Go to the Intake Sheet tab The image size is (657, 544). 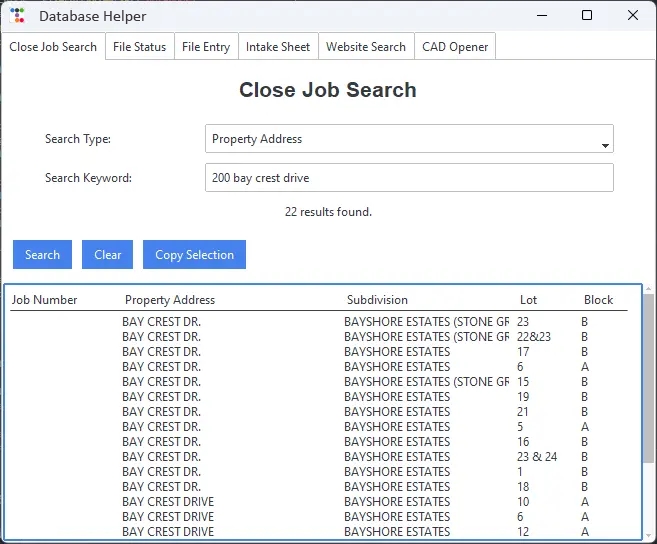(x=278, y=47)
